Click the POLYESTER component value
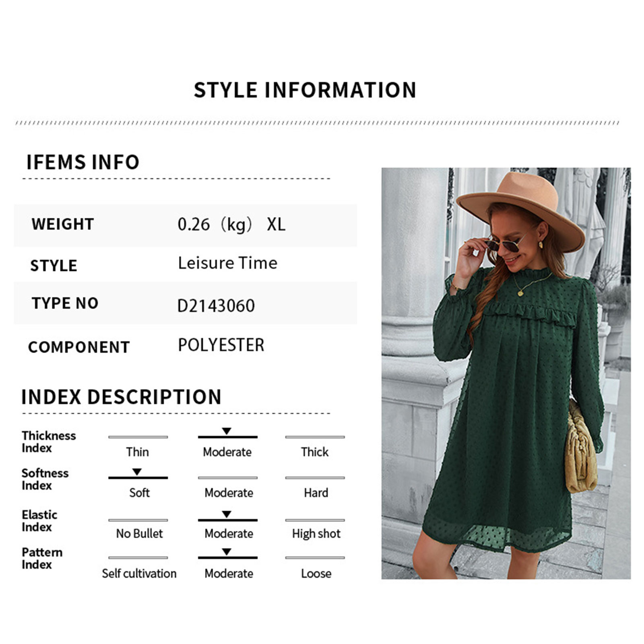Image resolution: width=644 pixels, height=644 pixels. tap(221, 345)
